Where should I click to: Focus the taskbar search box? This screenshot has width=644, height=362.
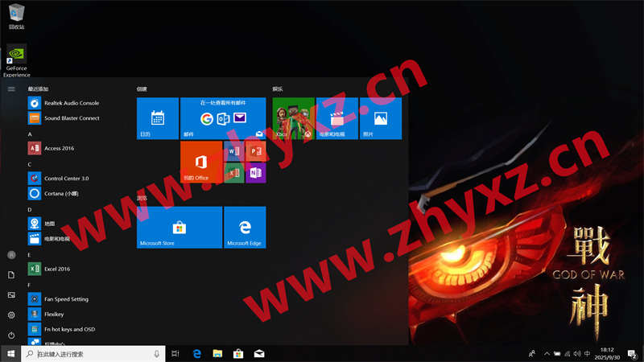pyautogui.click(x=93, y=353)
